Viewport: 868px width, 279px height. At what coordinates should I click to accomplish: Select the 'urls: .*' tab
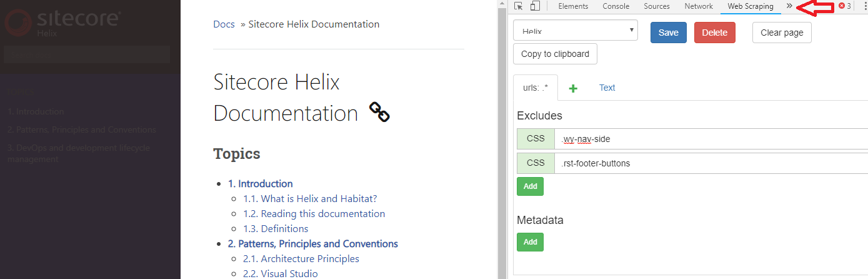(536, 88)
